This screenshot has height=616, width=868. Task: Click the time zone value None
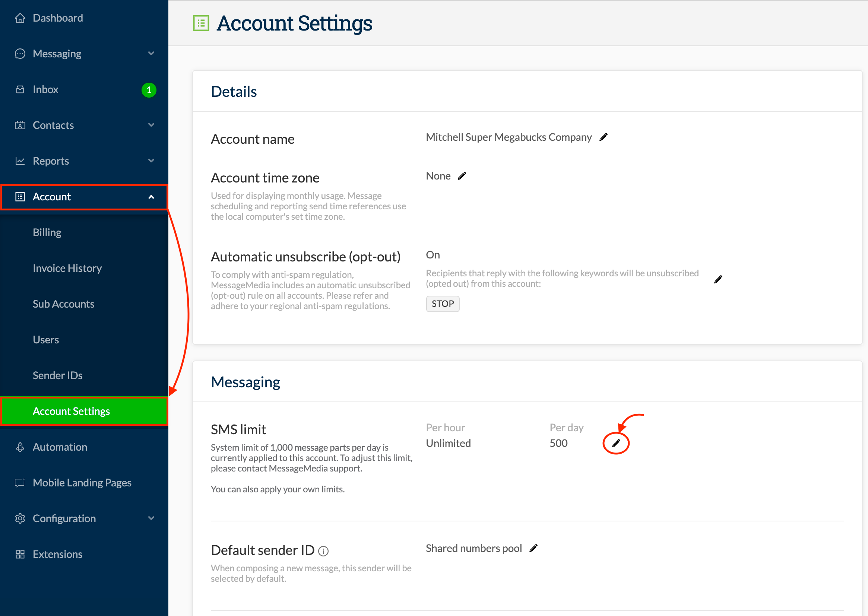click(x=438, y=176)
